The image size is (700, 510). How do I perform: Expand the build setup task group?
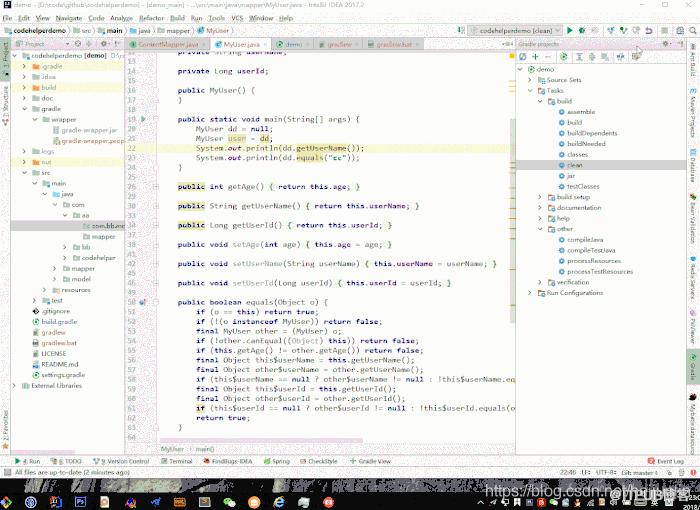(x=540, y=197)
